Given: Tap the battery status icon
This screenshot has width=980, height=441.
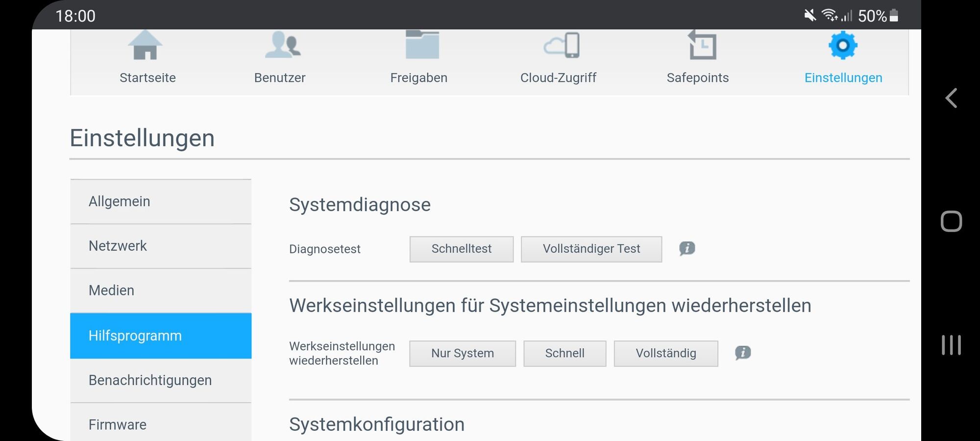Looking at the screenshot, I should (894, 16).
